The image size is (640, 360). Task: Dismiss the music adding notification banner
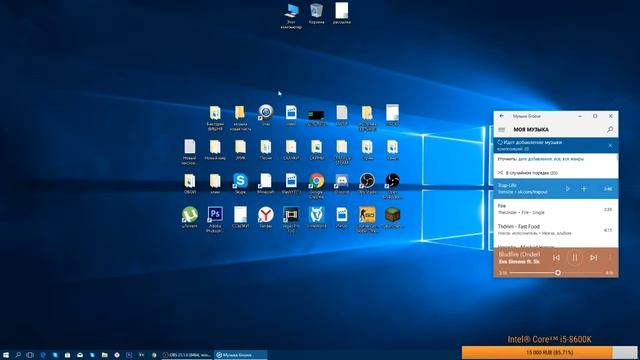610,145
